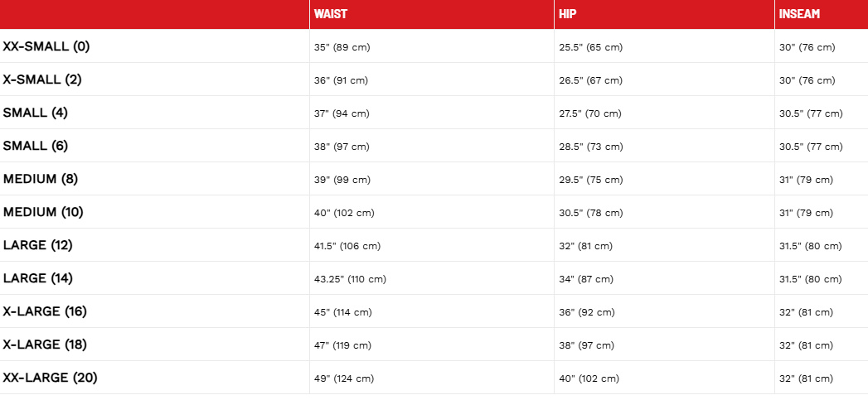The image size is (868, 400).
Task: Click the WAIST column header
Action: point(331,14)
